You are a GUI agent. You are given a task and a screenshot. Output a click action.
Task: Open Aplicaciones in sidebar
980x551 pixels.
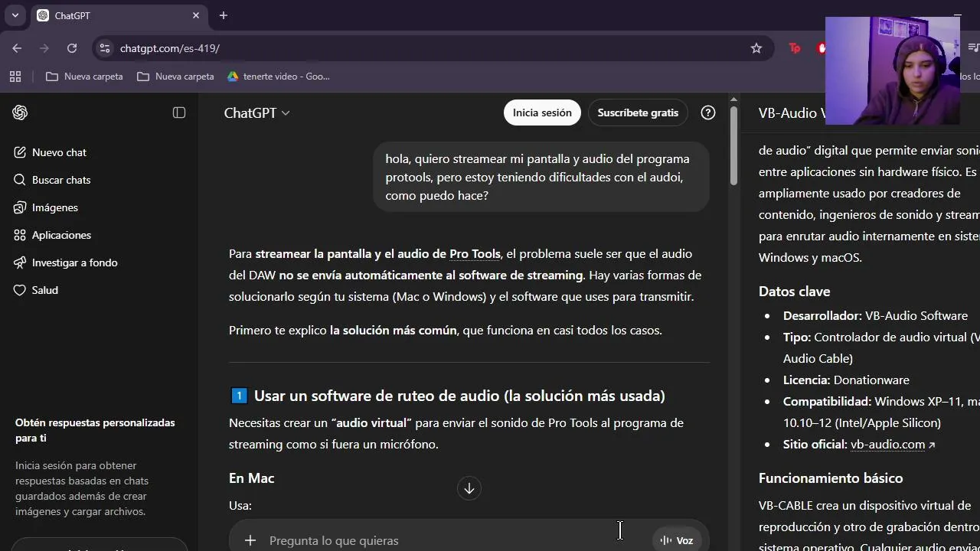52,235
